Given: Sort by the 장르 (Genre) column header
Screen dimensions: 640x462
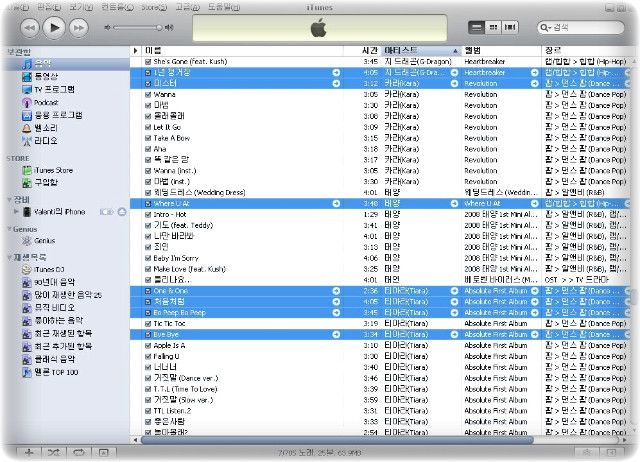Looking at the screenshot, I should coord(586,51).
